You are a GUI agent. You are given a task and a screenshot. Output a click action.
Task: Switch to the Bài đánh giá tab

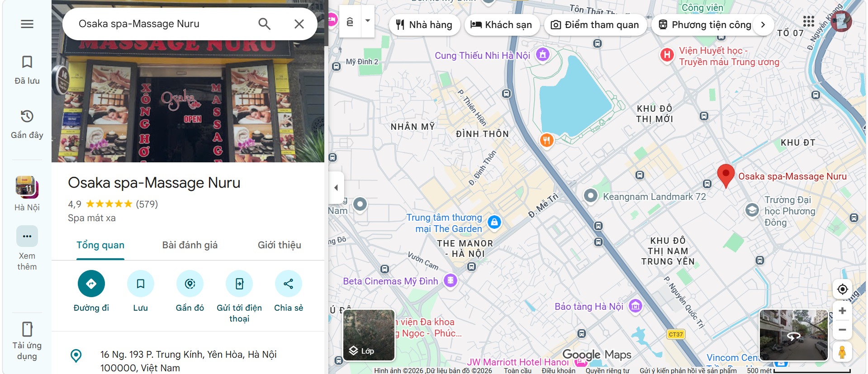190,245
